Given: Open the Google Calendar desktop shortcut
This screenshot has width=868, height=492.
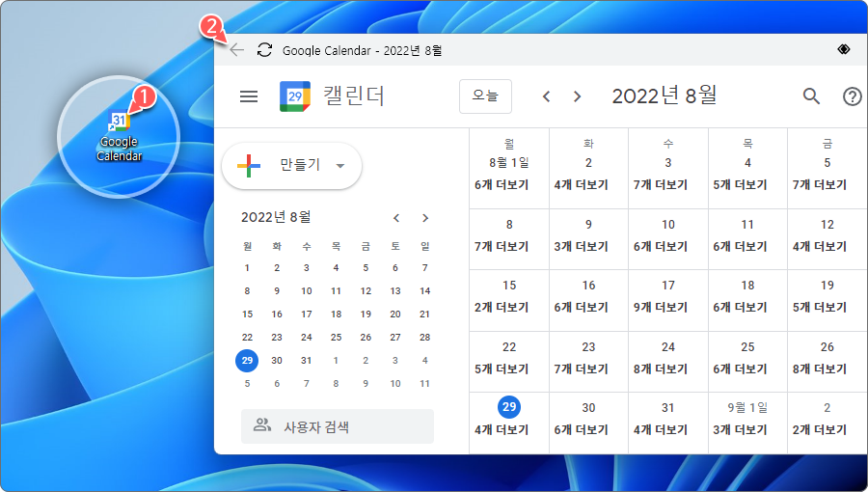Looking at the screenshot, I should click(119, 136).
